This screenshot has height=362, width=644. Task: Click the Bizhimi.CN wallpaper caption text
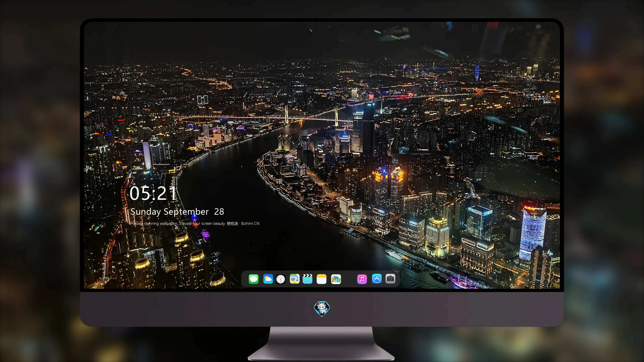pyautogui.click(x=195, y=223)
